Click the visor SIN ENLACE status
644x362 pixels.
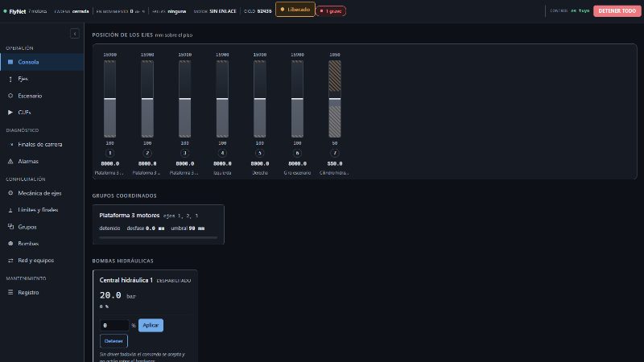[215, 11]
